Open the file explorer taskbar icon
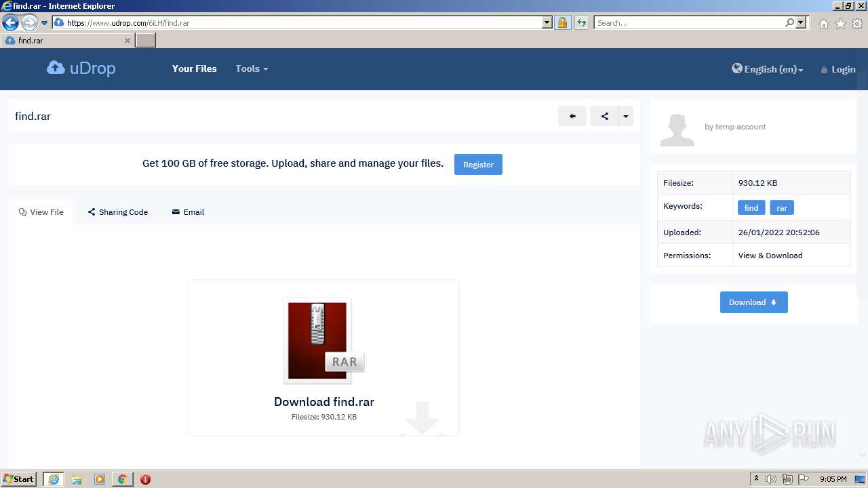This screenshot has width=868, height=488. (77, 479)
